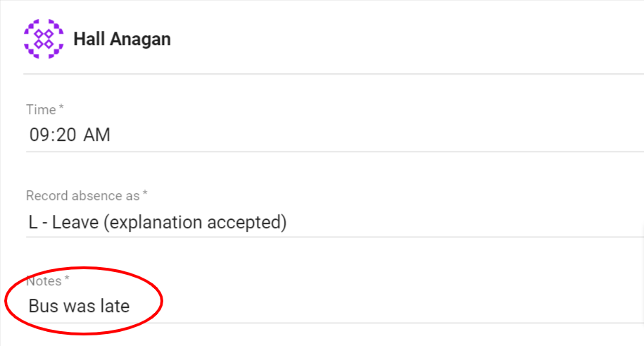Focus the Notes input field
This screenshot has width=644, height=346.
point(335,306)
